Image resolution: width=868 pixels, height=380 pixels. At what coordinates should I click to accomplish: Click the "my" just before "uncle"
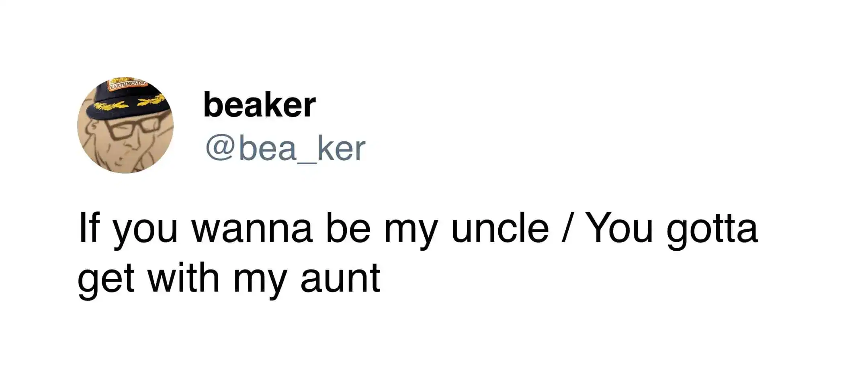[x=410, y=231]
